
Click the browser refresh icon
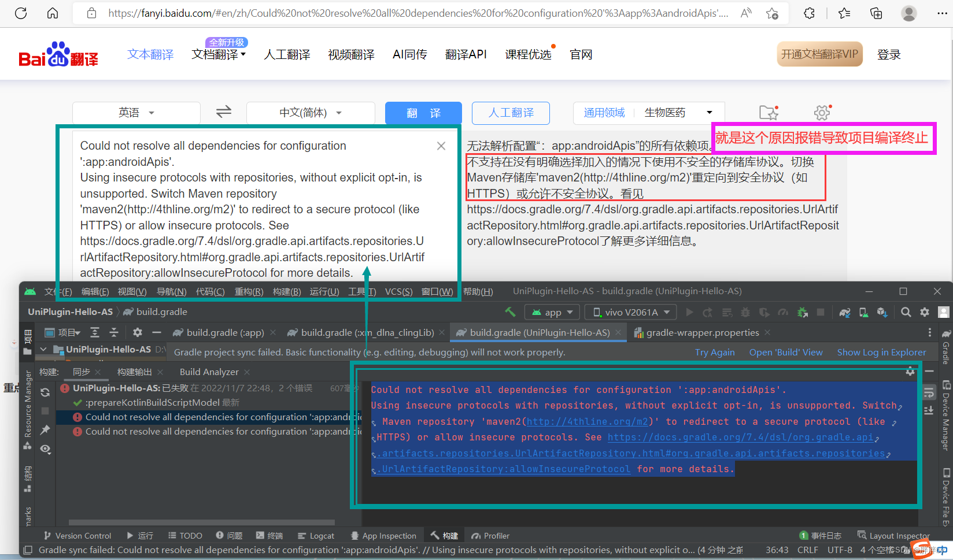(x=21, y=13)
